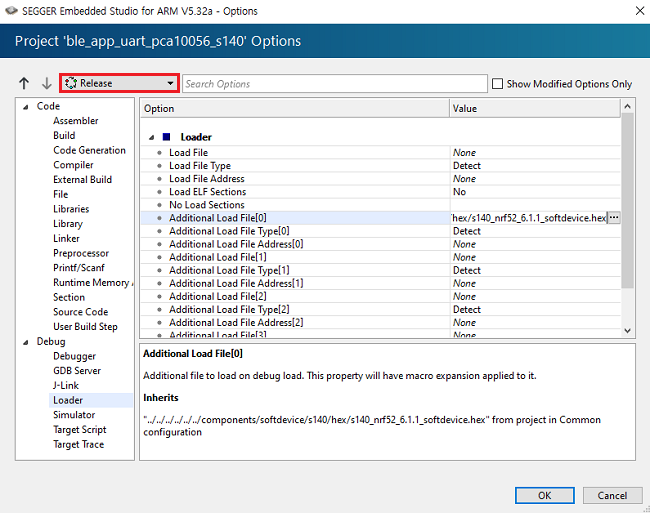The image size is (650, 513).
Task: Open the Release configuration dropdown
Action: click(119, 83)
